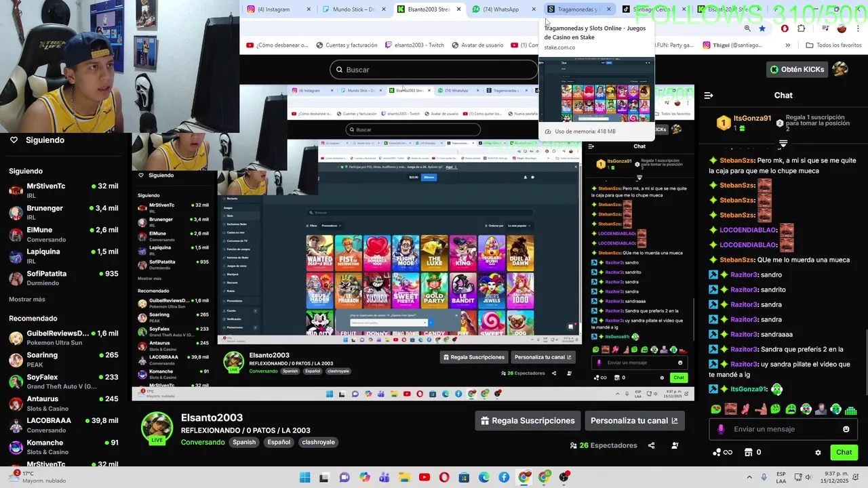This screenshot has height=488, width=868.
Task: Open the Cómo desbanear bookmark
Action: click(x=277, y=45)
